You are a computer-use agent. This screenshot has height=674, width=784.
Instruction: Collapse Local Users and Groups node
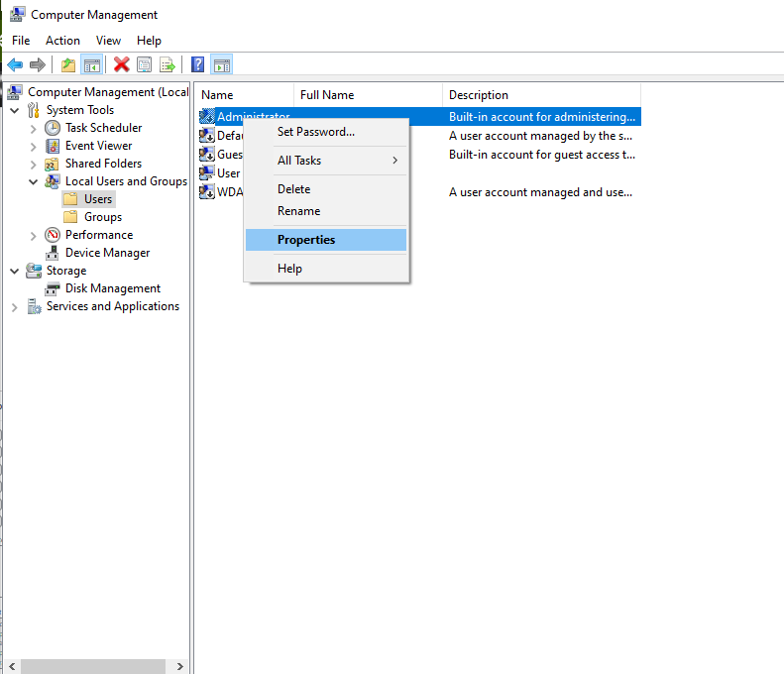[x=34, y=181]
